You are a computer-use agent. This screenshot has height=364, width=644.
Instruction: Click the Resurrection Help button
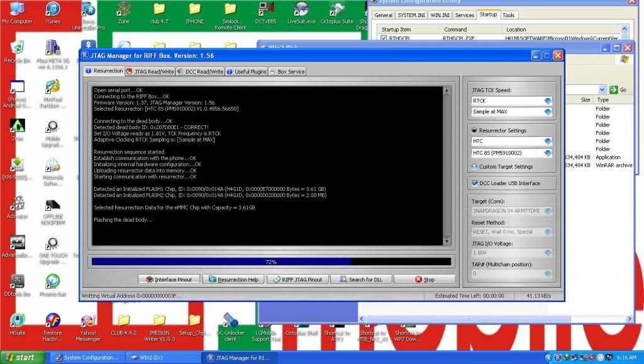(x=233, y=279)
